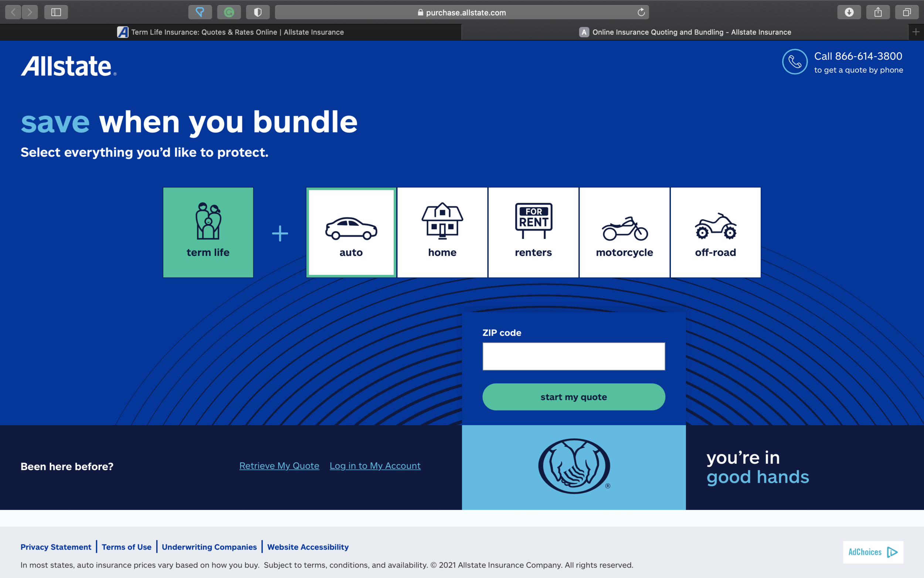
Task: Open the Share menu icon
Action: tap(878, 12)
